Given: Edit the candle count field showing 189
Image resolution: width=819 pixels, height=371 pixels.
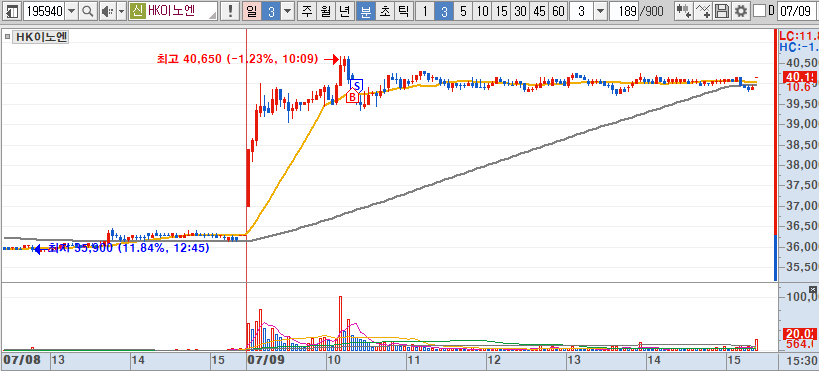Looking at the screenshot, I should pyautogui.click(x=624, y=11).
